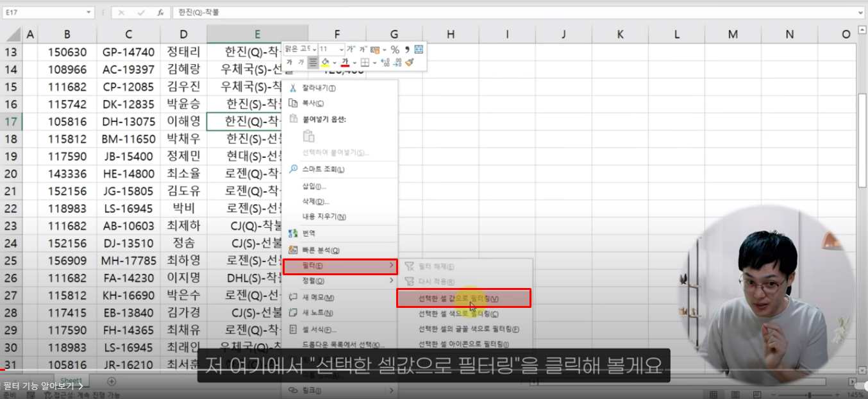Open the font name dropdown in mini toolbar

[313, 49]
